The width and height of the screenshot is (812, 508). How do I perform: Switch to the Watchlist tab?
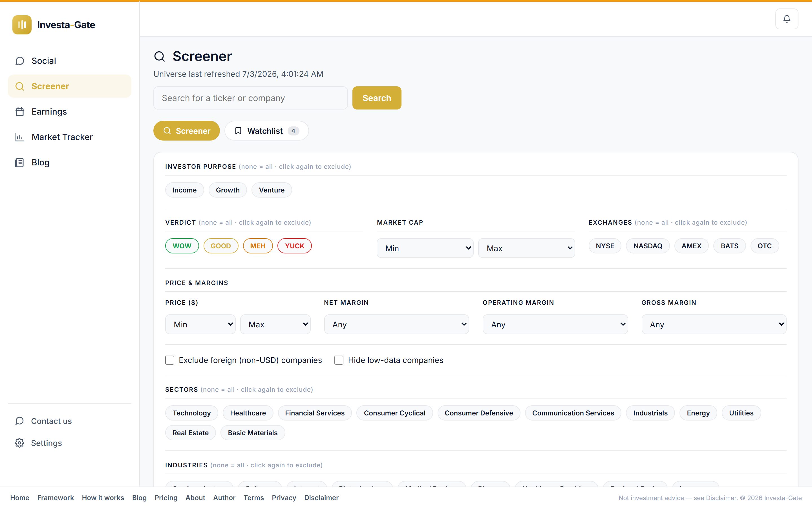(x=267, y=131)
